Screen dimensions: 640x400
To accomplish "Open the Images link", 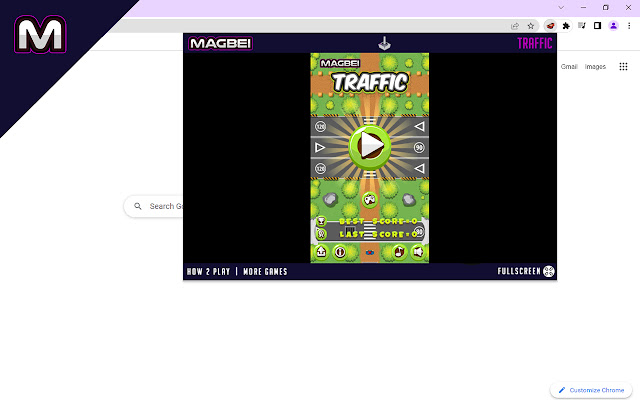I will click(595, 67).
